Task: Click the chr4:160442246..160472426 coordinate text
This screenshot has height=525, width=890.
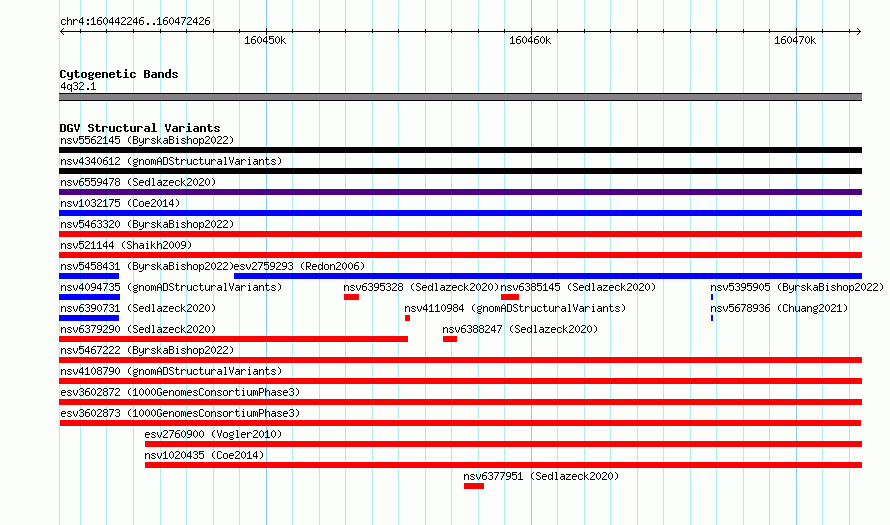Action: [x=135, y=22]
